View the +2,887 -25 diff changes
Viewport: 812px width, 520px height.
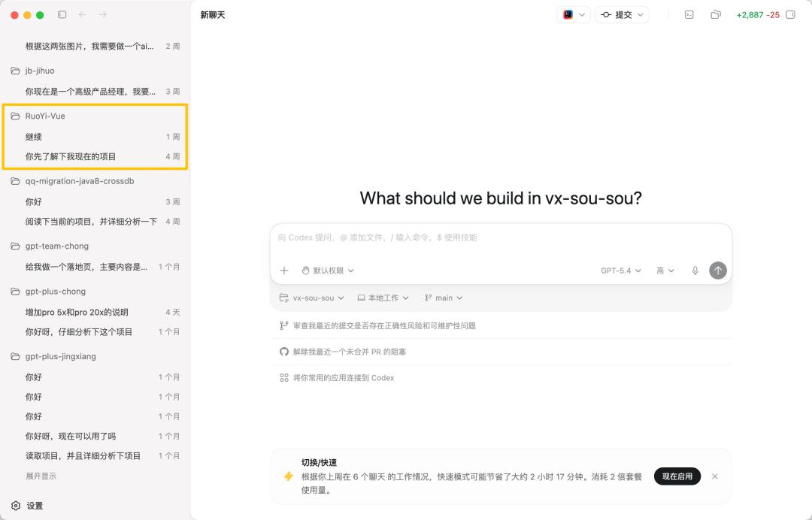click(758, 15)
